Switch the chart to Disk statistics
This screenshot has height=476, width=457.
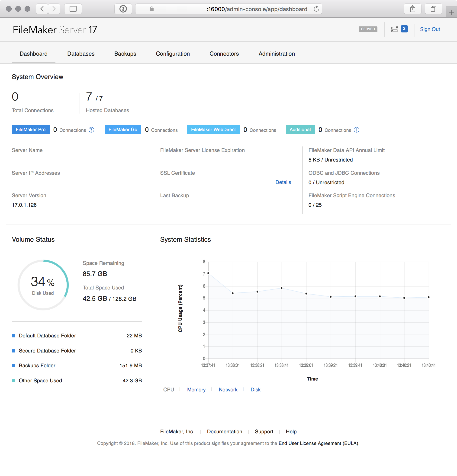pyautogui.click(x=255, y=390)
